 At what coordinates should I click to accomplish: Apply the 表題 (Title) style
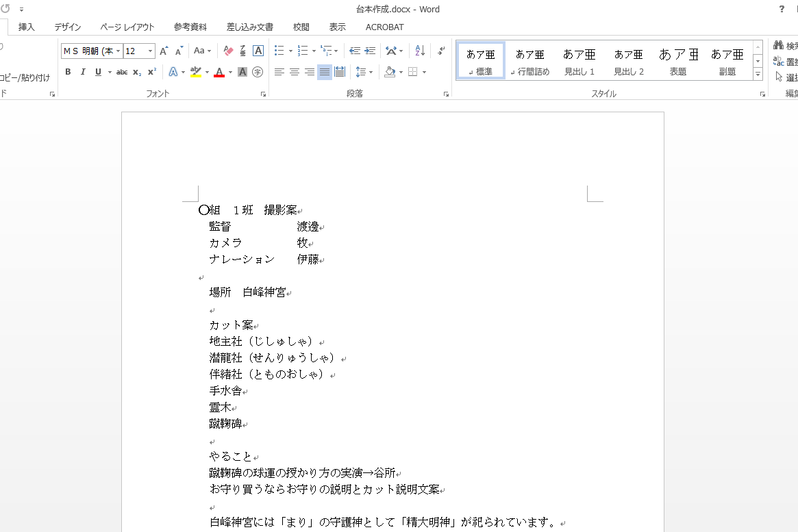[678, 60]
